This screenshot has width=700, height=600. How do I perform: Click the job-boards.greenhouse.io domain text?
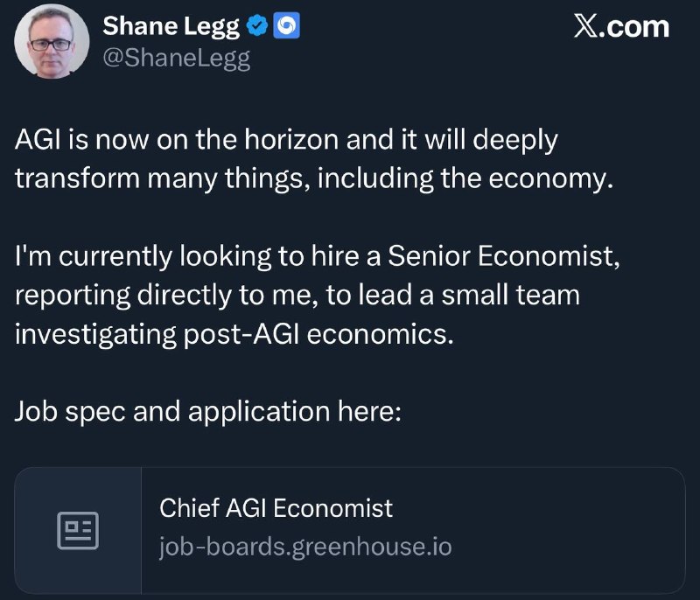coord(305,548)
